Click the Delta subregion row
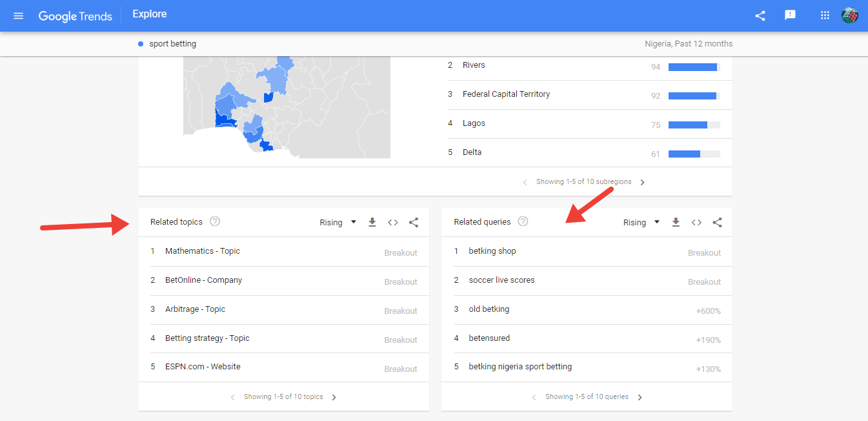 click(x=590, y=153)
